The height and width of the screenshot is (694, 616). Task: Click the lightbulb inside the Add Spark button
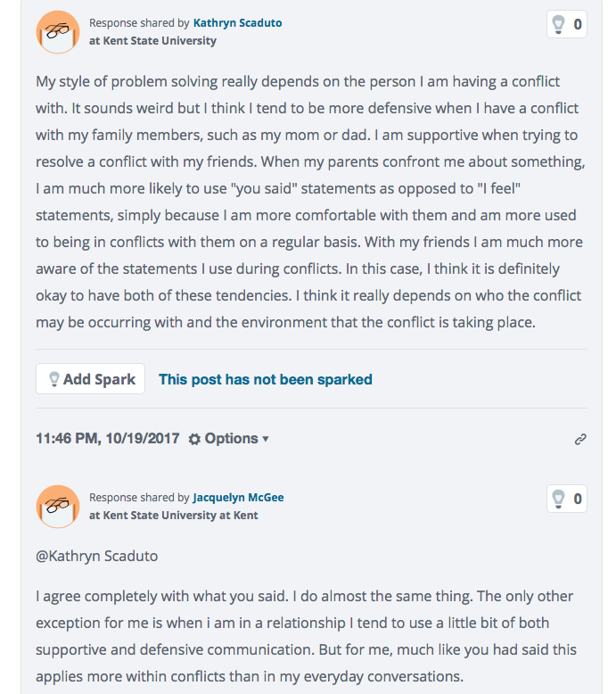[x=54, y=379]
